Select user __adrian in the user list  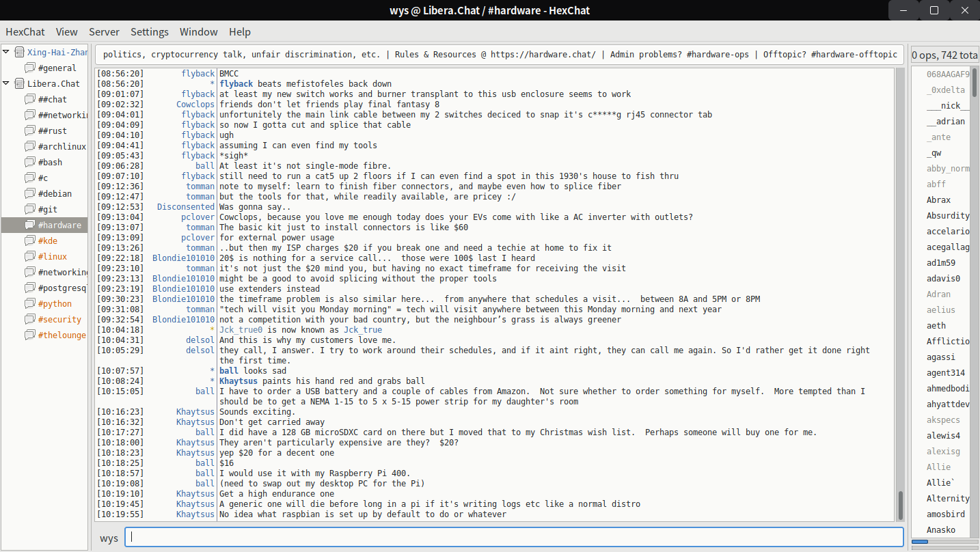(x=946, y=121)
